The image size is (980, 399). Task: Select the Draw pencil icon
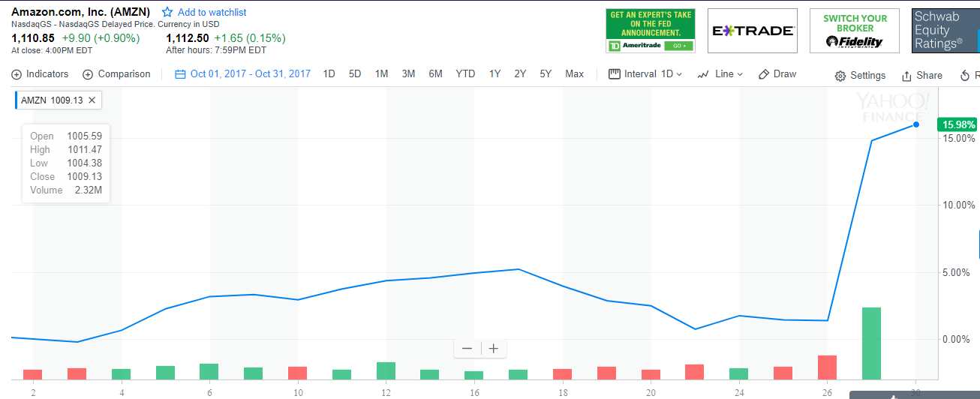click(764, 74)
